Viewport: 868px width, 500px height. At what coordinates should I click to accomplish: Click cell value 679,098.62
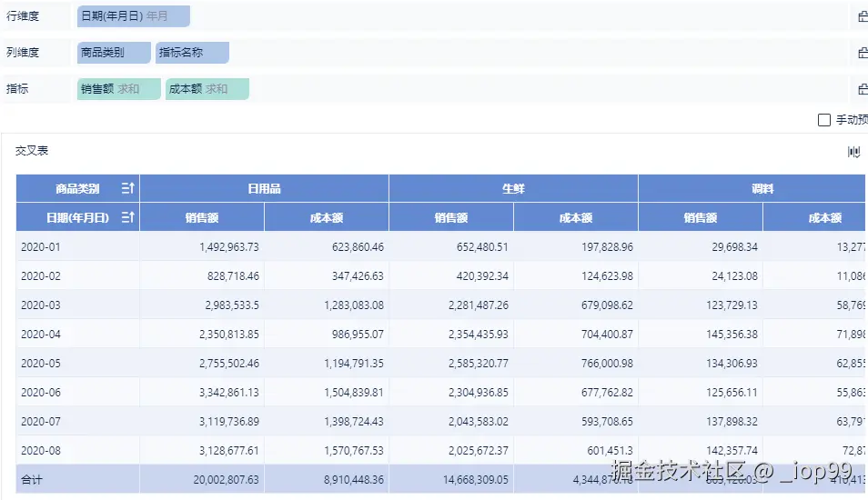click(x=607, y=305)
